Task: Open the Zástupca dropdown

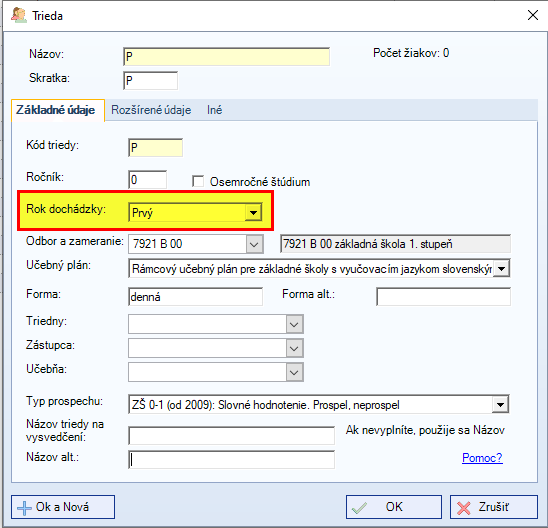Action: (294, 348)
